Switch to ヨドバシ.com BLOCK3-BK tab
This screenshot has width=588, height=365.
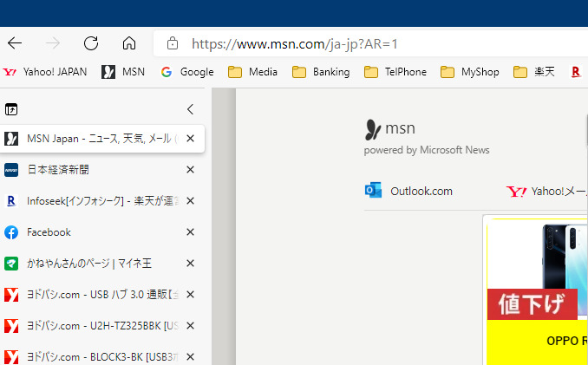coord(102,356)
